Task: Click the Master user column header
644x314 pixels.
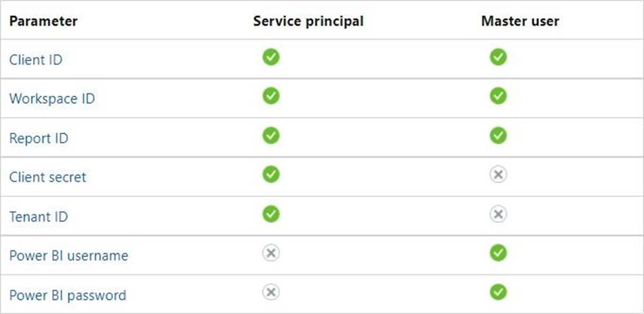Action: coord(520,21)
